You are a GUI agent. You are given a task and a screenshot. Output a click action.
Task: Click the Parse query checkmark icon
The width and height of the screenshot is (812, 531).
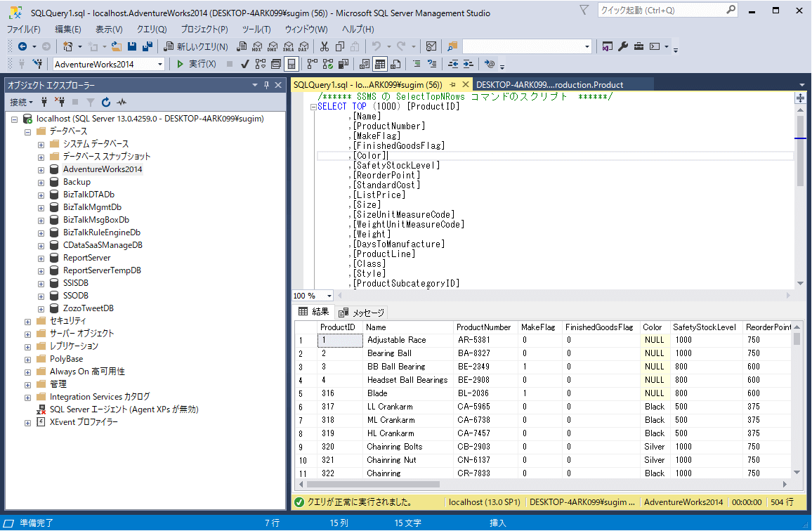[244, 64]
